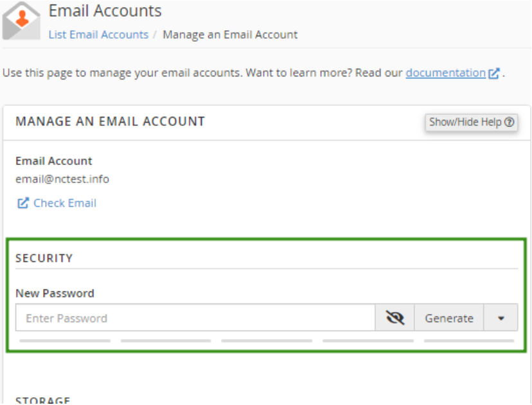Click the middle password strength bar segment
Viewport: 532px width, 405px height.
tap(267, 341)
